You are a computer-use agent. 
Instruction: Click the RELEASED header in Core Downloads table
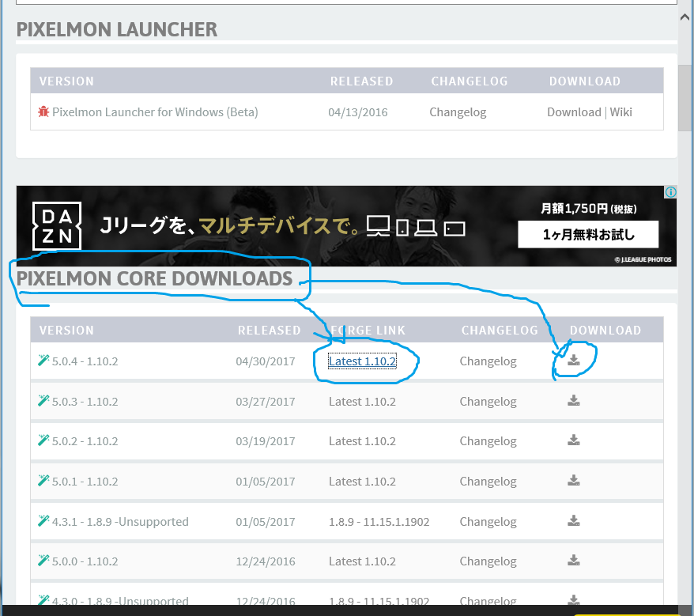[269, 331]
